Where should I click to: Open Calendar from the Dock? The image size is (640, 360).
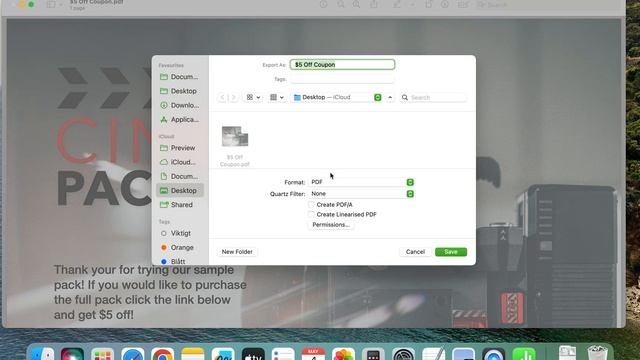[x=313, y=354]
